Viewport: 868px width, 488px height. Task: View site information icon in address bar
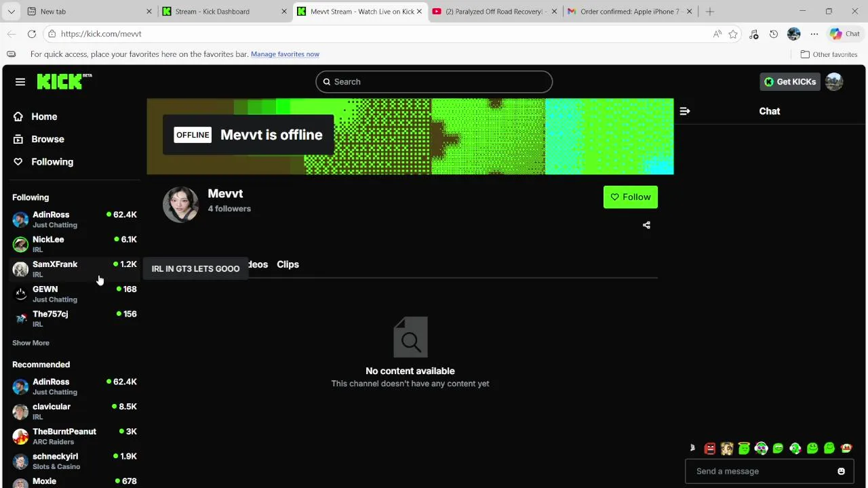tap(52, 34)
